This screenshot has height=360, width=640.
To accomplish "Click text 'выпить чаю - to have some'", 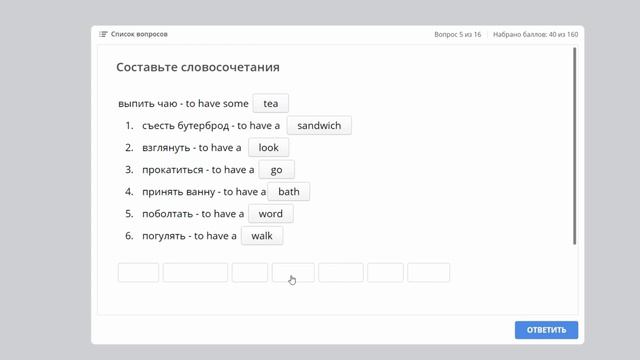I will pos(183,104).
